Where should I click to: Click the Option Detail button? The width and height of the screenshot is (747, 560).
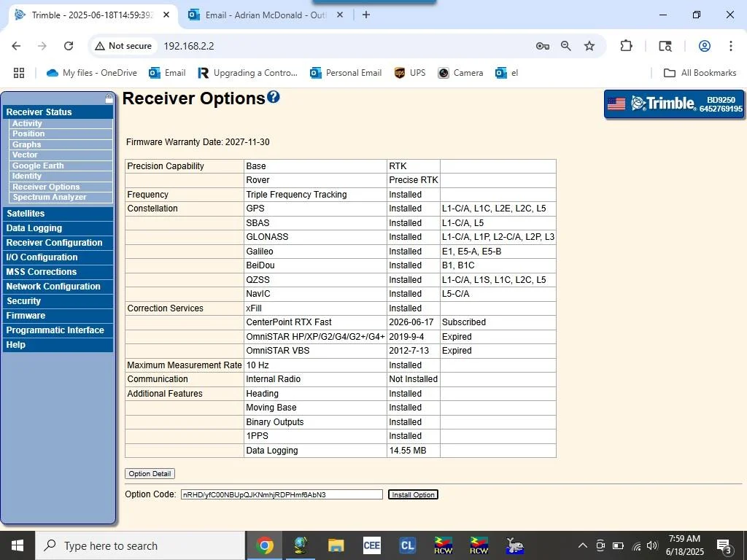(x=150, y=474)
